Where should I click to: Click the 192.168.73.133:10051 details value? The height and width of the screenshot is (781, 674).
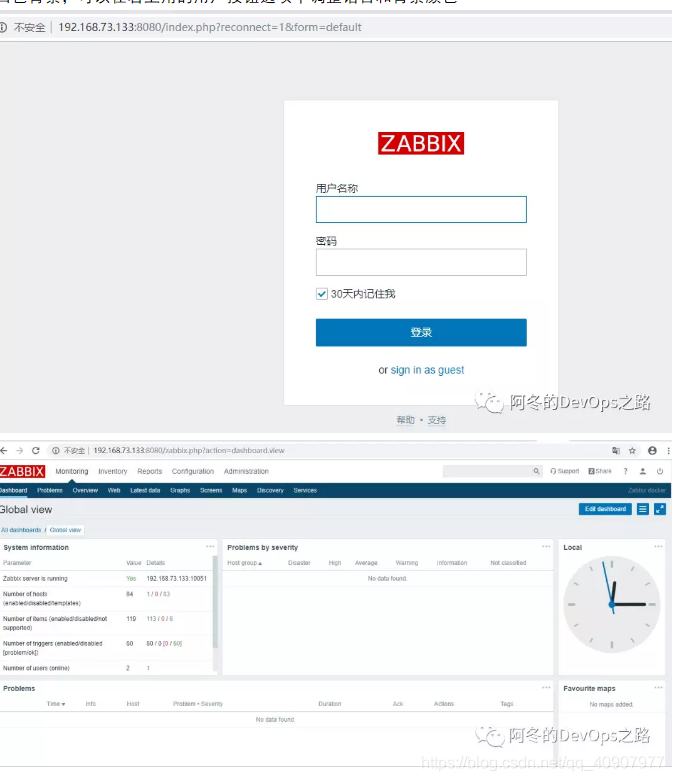[x=176, y=579]
